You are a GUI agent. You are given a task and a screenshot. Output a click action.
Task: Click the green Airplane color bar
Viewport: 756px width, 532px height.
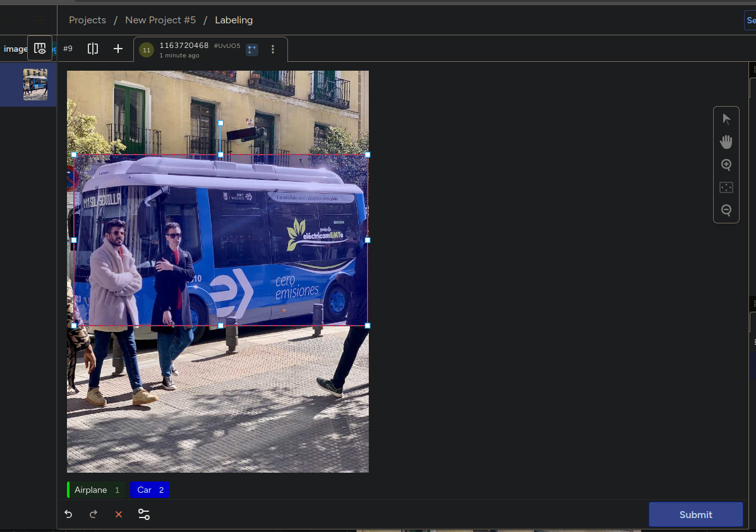point(68,490)
